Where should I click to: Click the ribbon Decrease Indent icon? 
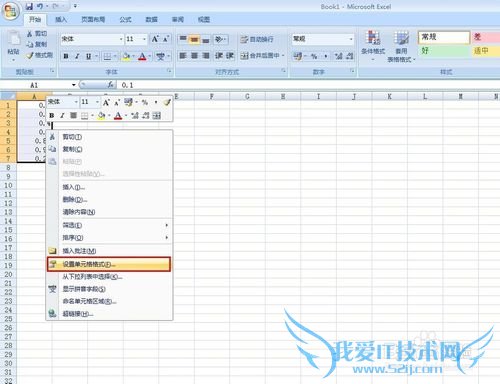point(218,55)
